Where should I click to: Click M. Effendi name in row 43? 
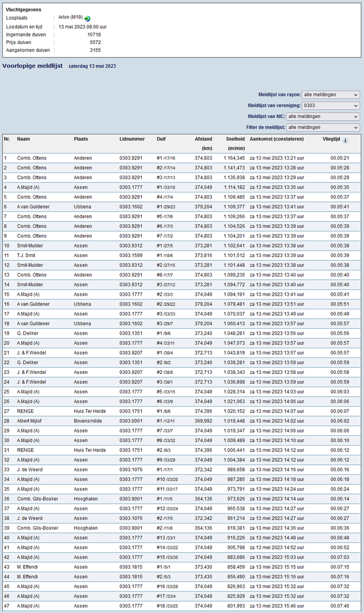click(x=27, y=567)
